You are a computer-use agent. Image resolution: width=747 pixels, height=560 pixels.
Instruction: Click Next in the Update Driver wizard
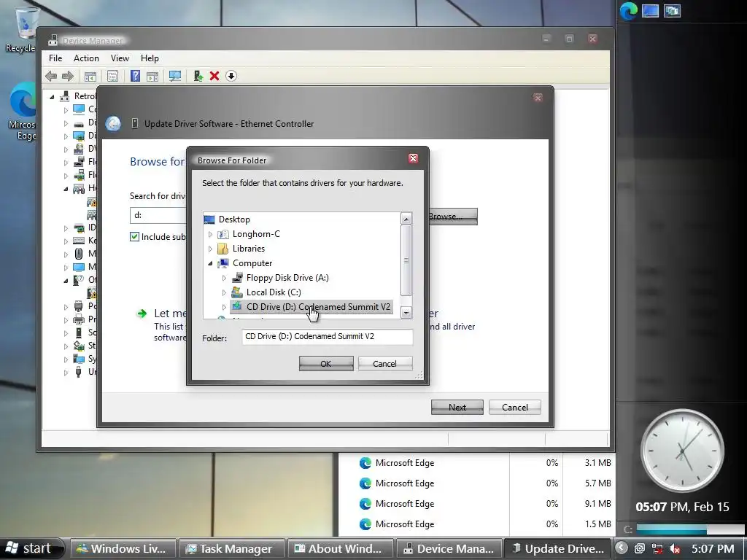[x=457, y=407]
